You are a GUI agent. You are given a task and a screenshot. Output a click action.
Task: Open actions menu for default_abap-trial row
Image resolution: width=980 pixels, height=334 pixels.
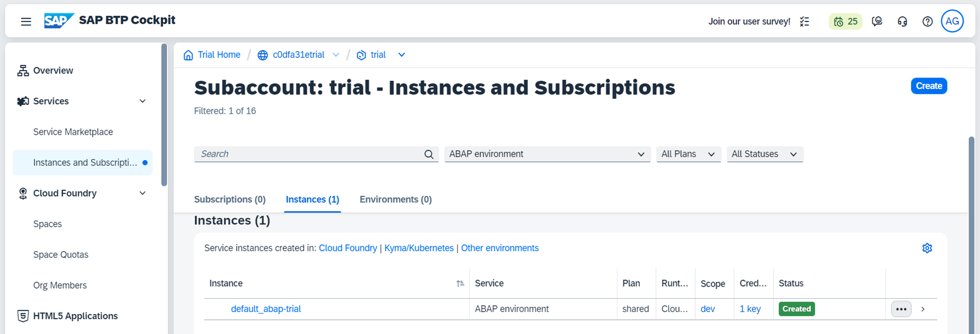(901, 309)
